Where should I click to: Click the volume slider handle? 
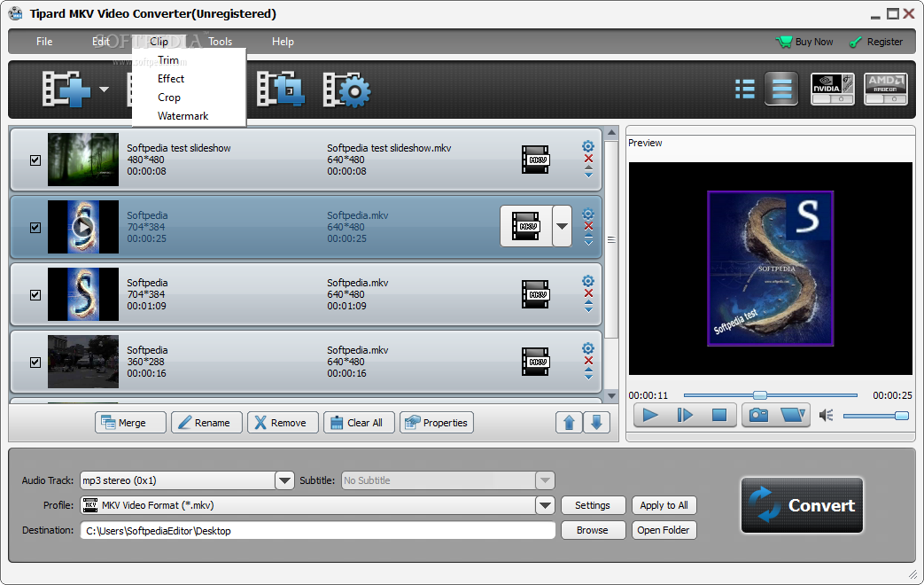click(902, 416)
